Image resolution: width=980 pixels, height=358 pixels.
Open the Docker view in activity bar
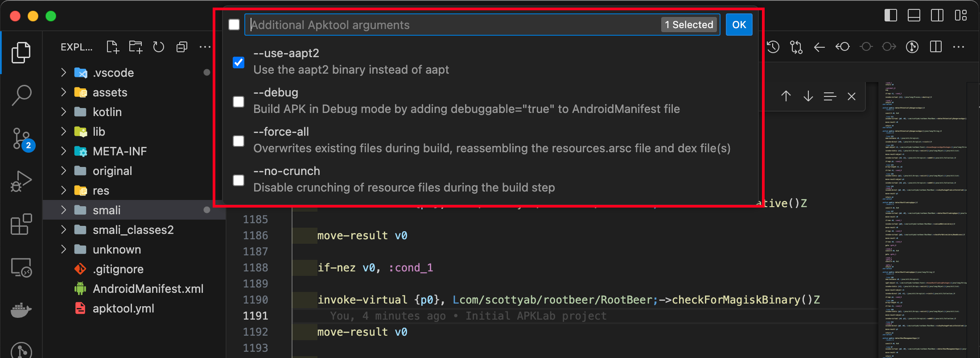click(21, 310)
